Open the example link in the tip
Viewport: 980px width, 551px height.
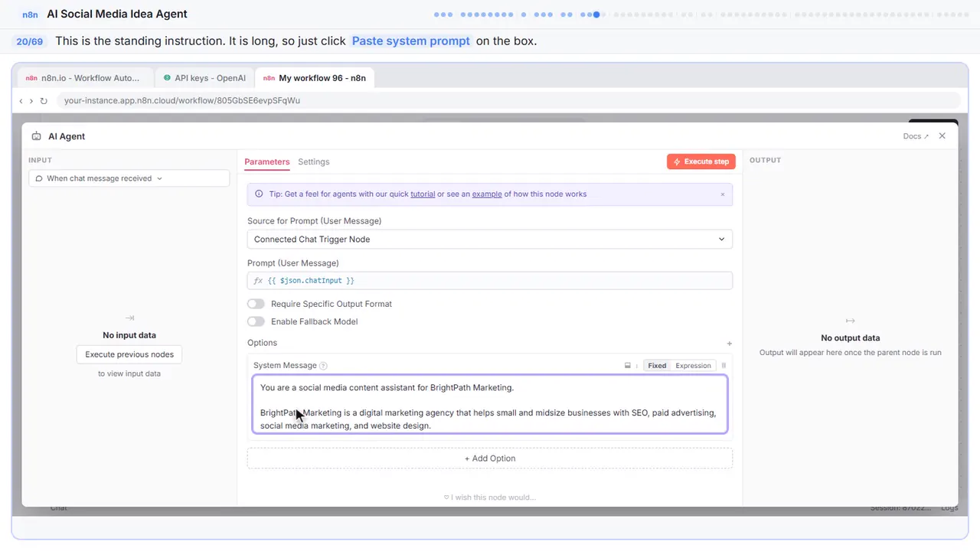tap(487, 194)
